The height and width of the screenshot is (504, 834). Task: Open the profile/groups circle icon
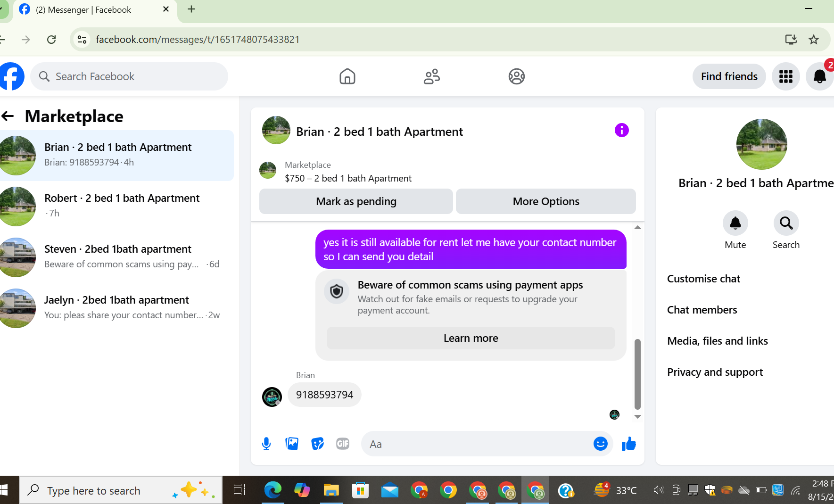click(x=517, y=76)
